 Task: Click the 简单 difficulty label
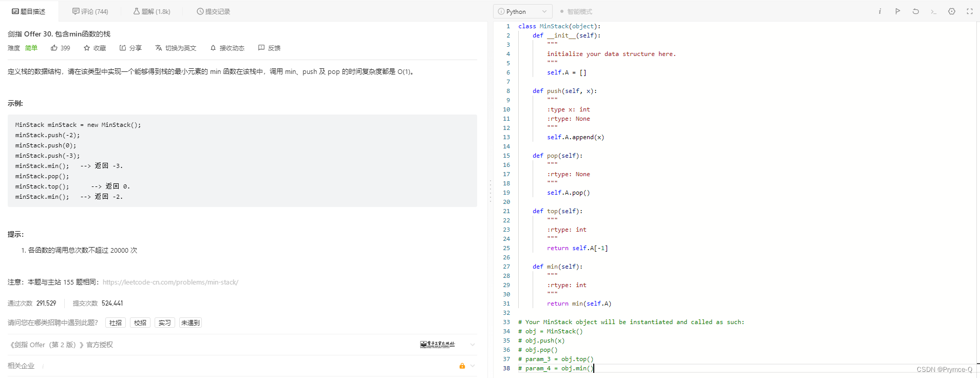31,48
